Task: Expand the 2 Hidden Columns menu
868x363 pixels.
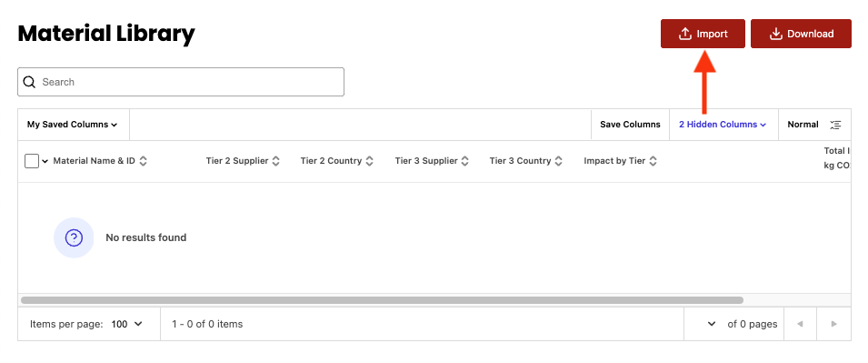Action: coord(723,125)
